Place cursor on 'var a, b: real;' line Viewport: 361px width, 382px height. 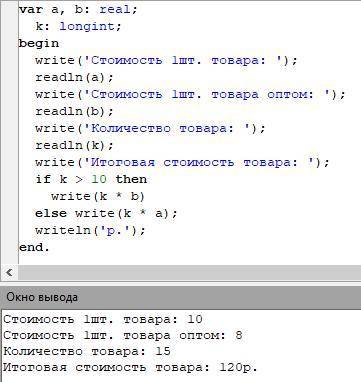[78, 10]
